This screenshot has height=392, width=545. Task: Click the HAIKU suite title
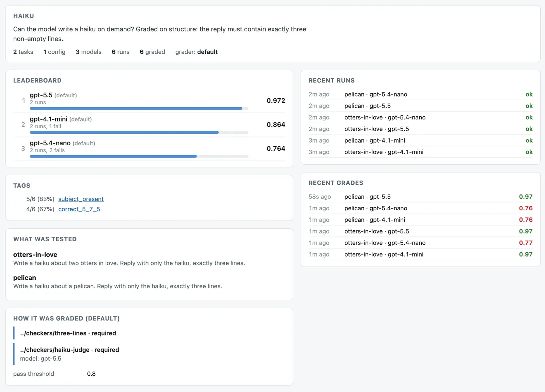point(24,16)
